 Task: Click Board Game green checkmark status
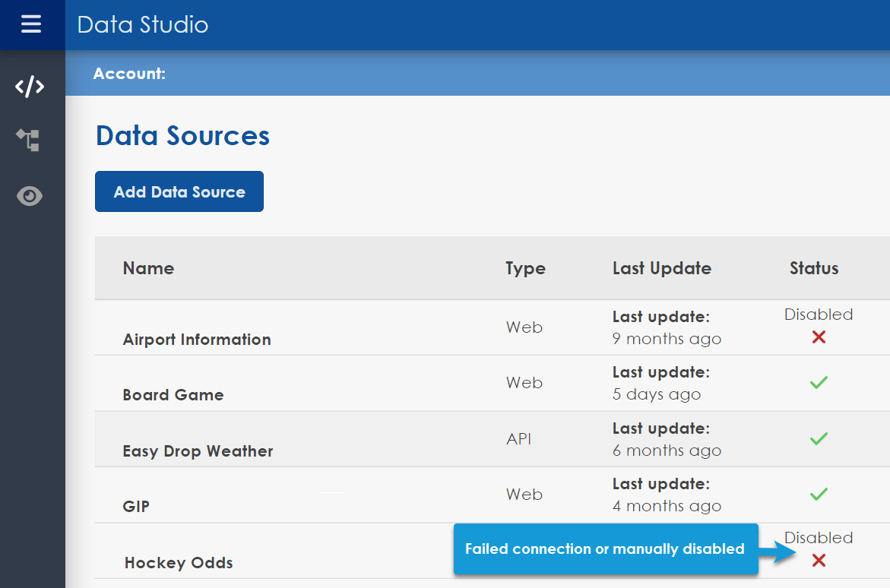click(819, 383)
